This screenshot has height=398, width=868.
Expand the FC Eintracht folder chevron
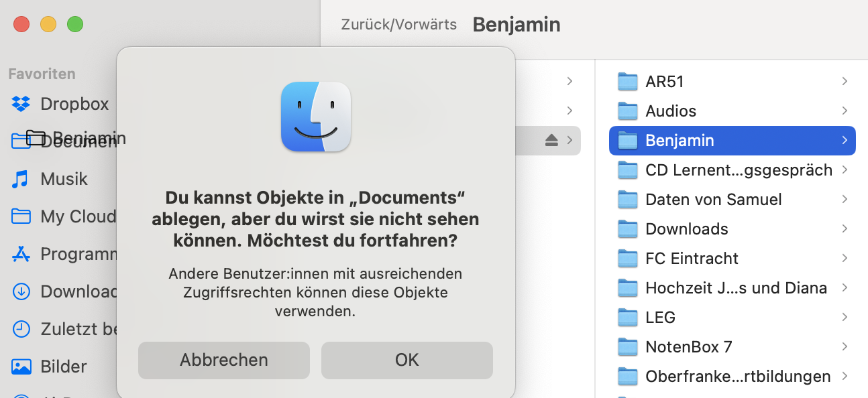tap(844, 259)
